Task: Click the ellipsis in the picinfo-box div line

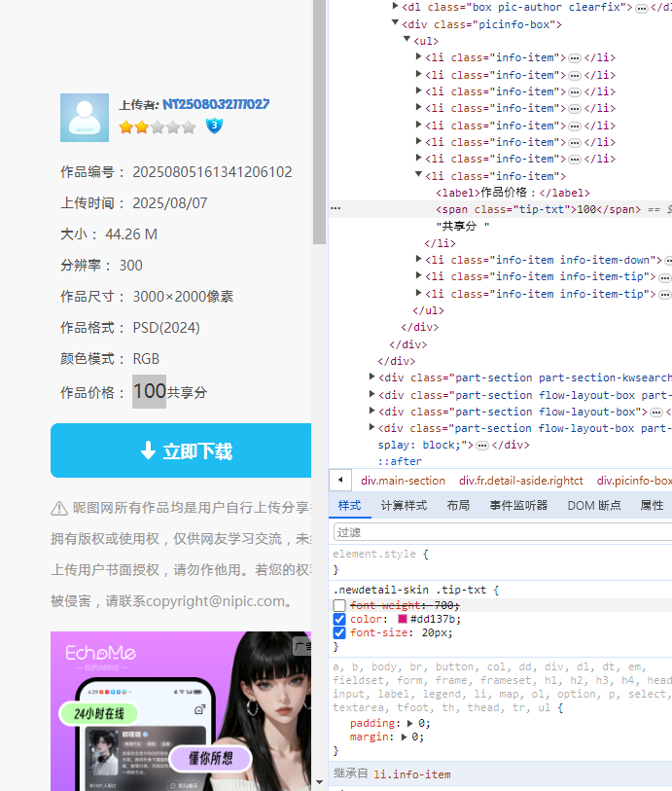Action: [642, 7]
